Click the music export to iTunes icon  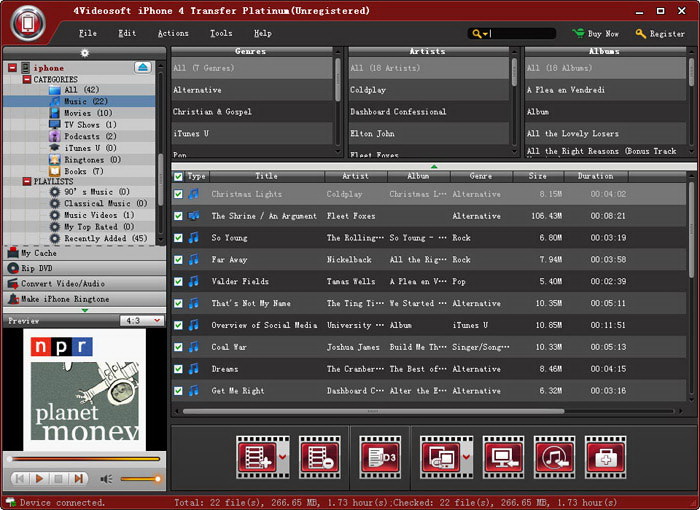555,455
